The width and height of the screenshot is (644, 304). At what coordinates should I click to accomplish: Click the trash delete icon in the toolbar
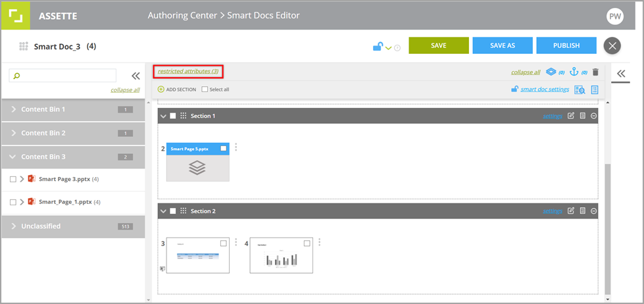(595, 72)
